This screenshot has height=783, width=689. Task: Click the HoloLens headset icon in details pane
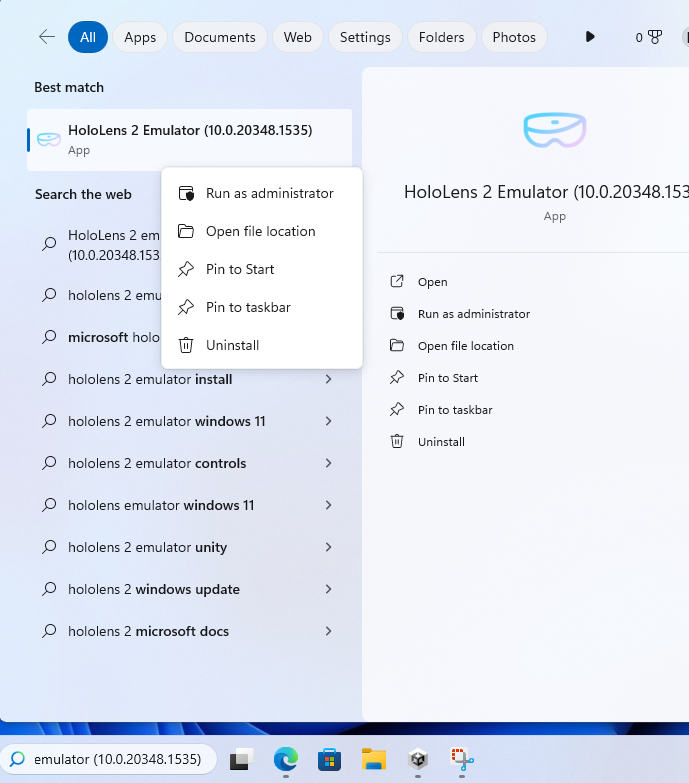tap(555, 130)
